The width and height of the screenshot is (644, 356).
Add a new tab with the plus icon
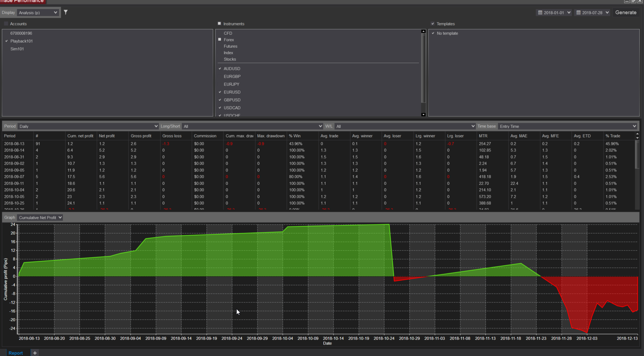pos(35,353)
